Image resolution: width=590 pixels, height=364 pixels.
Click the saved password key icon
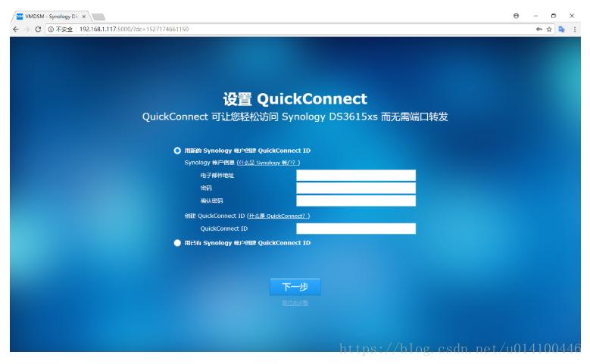[x=538, y=30]
